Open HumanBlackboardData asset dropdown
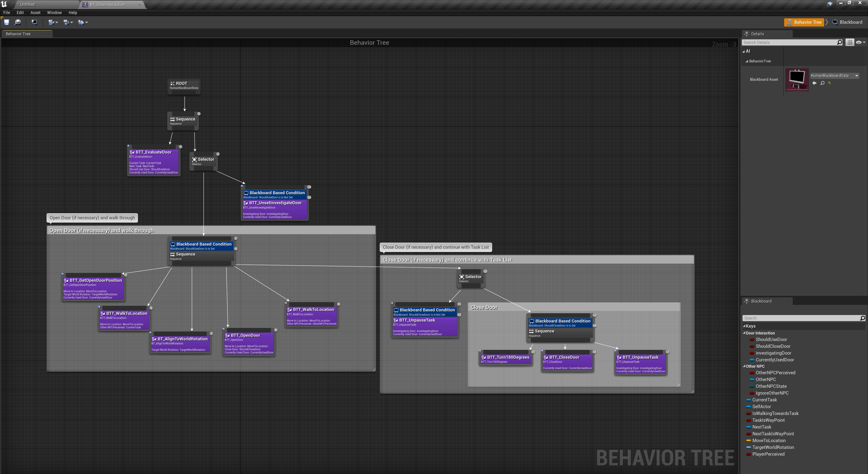The image size is (868, 474). click(856, 76)
